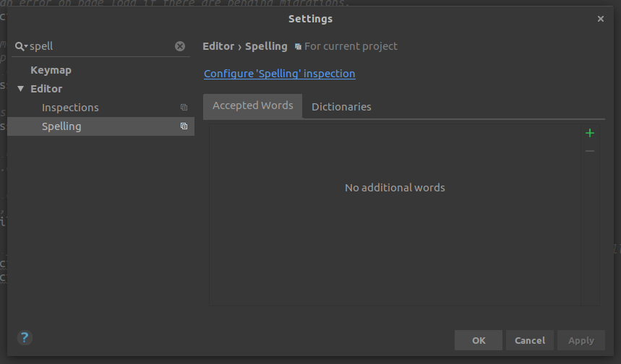Collapse the Editor tree node
Image resolution: width=621 pixels, height=364 pixels.
20,89
